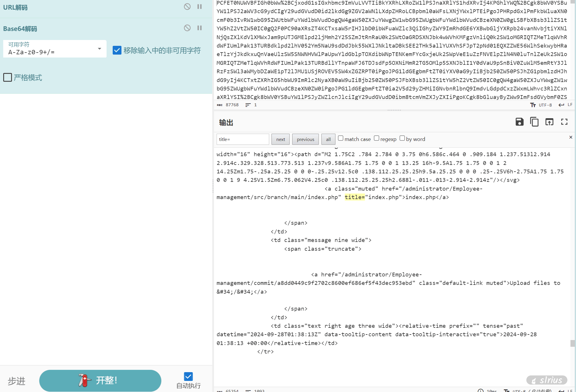The image size is (576, 392).
Task: Maximize the output pane icon
Action: (564, 122)
